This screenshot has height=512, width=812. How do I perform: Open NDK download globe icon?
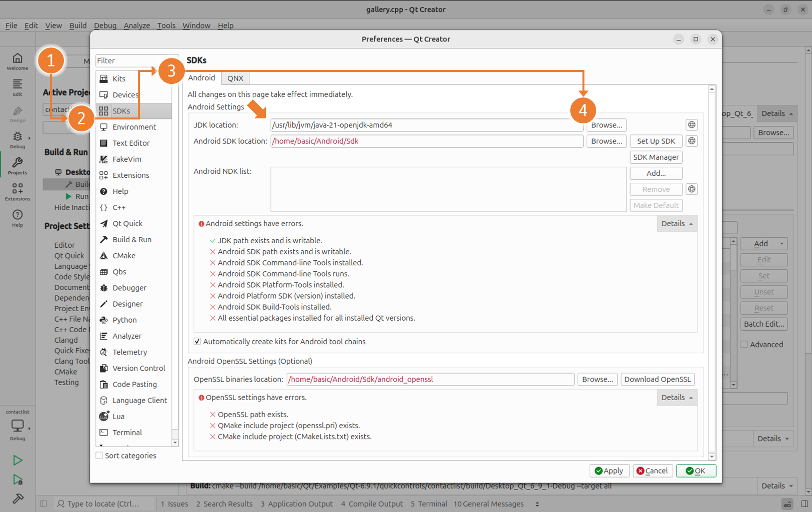[692, 189]
